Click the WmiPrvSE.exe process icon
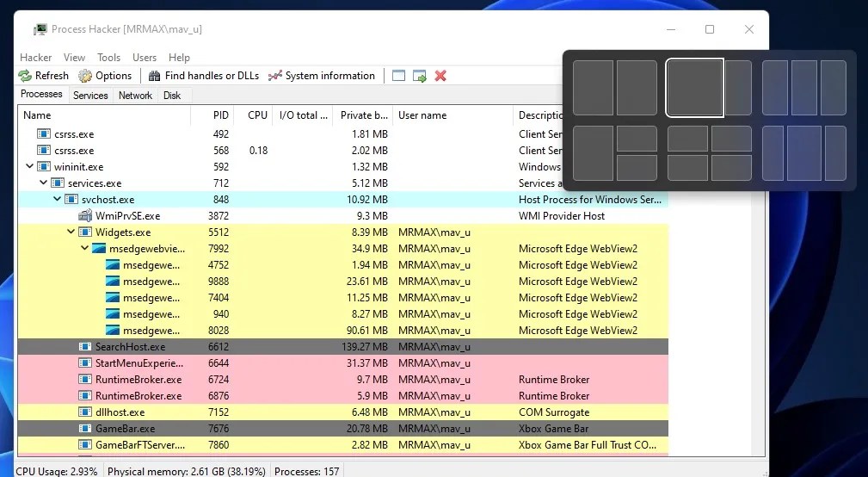 pos(84,215)
